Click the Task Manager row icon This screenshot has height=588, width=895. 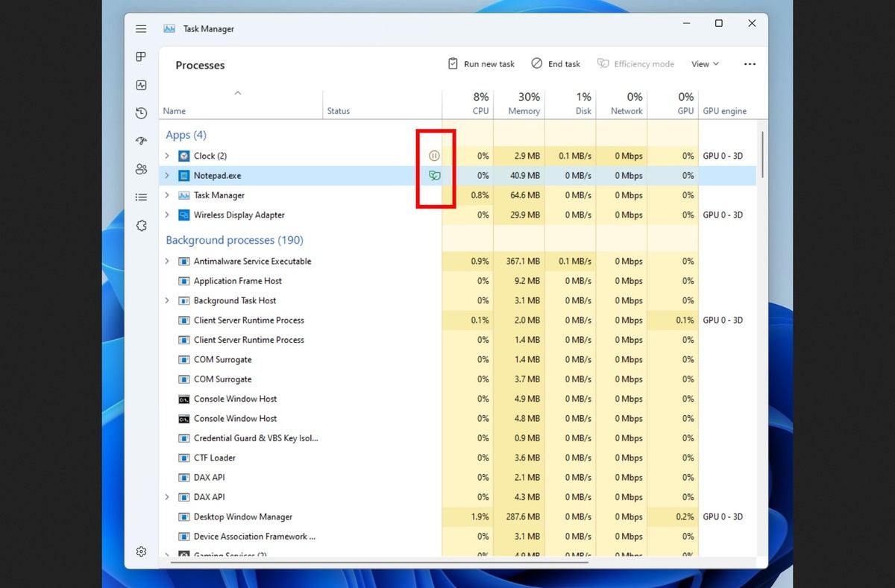pos(184,195)
